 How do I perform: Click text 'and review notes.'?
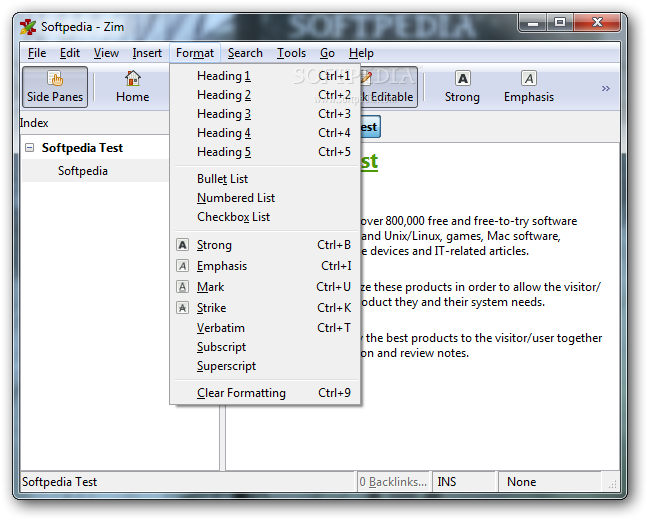point(423,353)
